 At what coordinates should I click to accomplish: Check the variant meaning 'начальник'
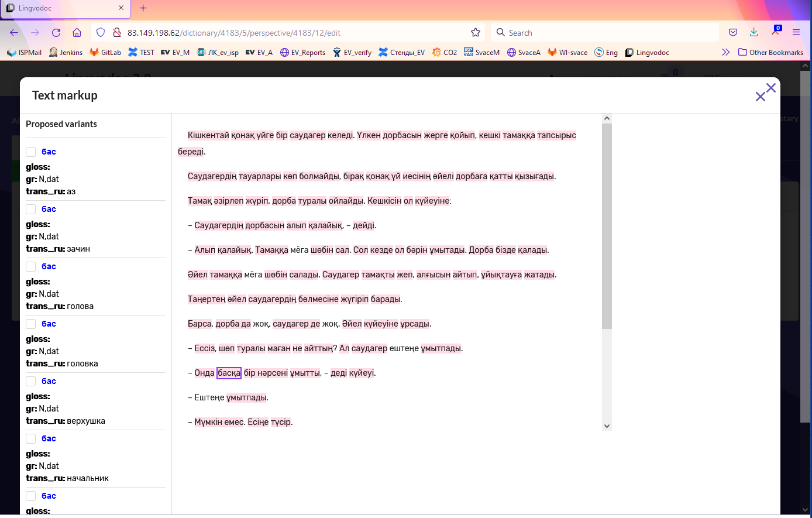tap(31, 438)
